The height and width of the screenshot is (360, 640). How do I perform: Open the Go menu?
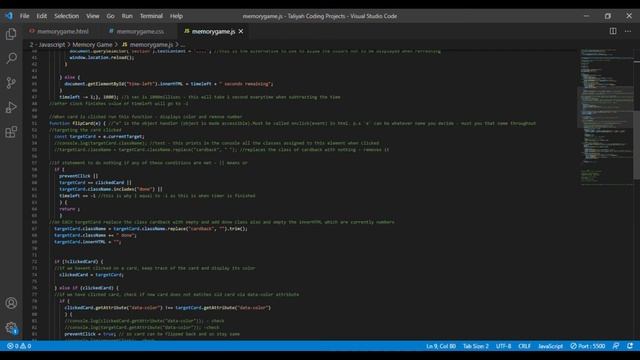[x=111, y=16]
